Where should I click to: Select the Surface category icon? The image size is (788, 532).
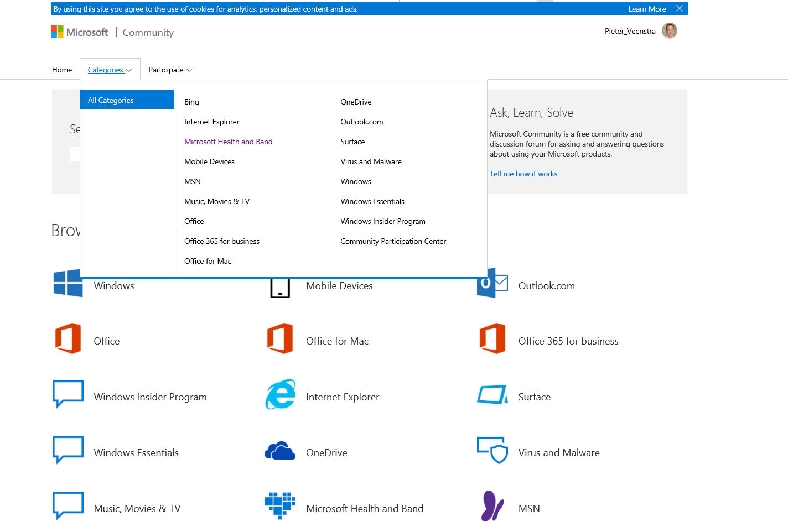[x=492, y=394]
